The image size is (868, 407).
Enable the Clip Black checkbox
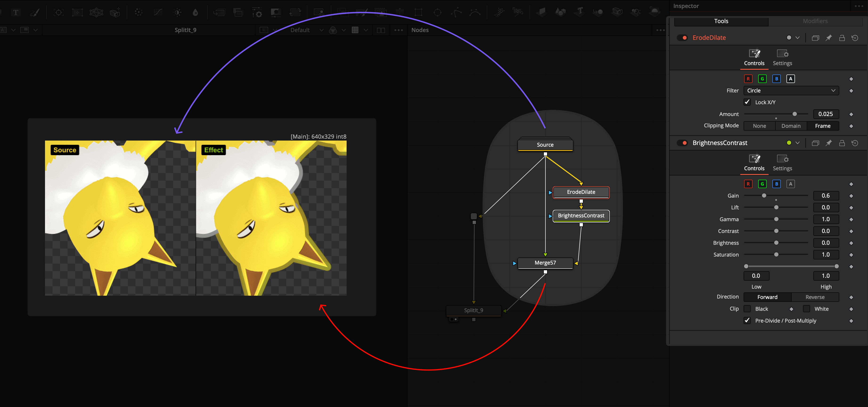[747, 309]
